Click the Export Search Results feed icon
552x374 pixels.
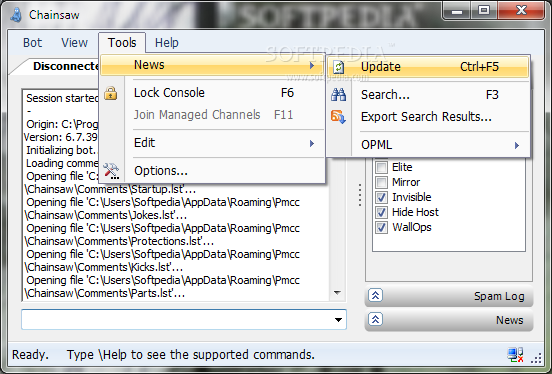click(338, 117)
